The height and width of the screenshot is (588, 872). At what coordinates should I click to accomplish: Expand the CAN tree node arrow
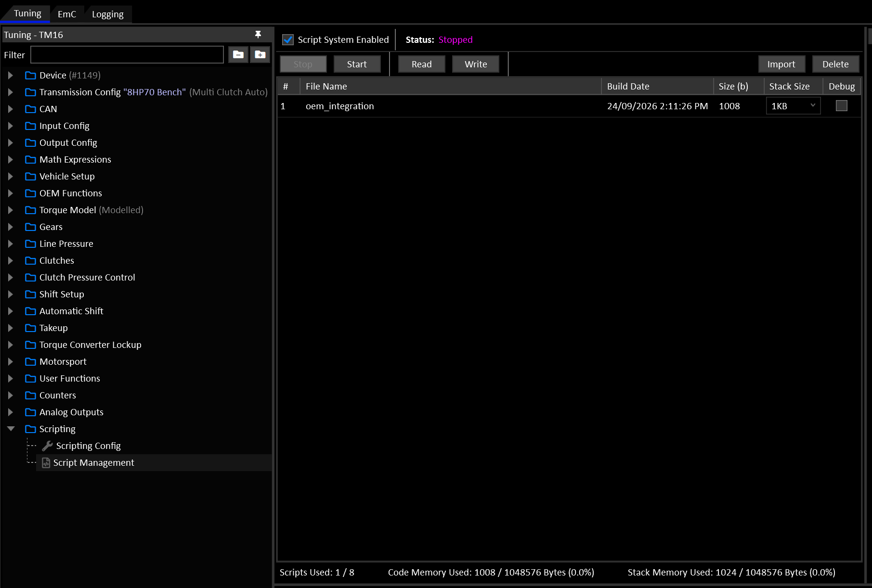click(11, 109)
